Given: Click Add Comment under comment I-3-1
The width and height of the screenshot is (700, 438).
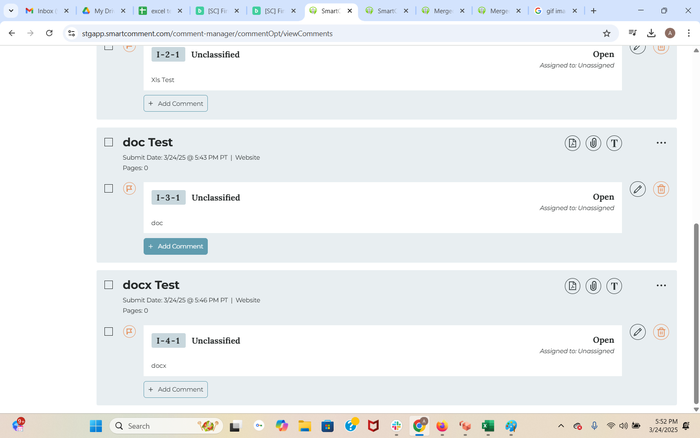Looking at the screenshot, I should point(176,246).
